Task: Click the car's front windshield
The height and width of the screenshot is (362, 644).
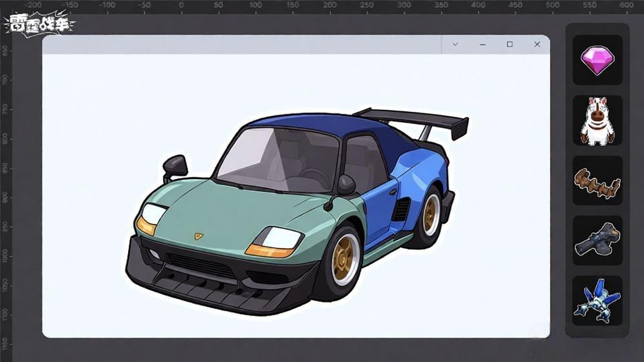Action: click(x=278, y=158)
